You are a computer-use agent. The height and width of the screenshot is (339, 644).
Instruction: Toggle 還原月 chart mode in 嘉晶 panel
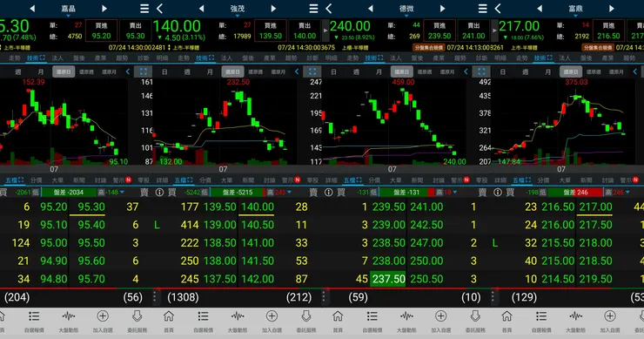(x=109, y=71)
